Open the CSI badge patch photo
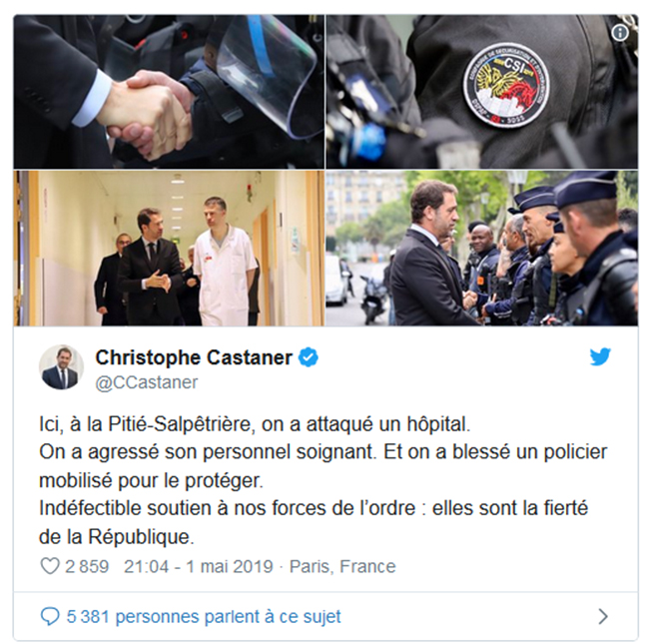This screenshot has height=644, width=649. click(482, 92)
